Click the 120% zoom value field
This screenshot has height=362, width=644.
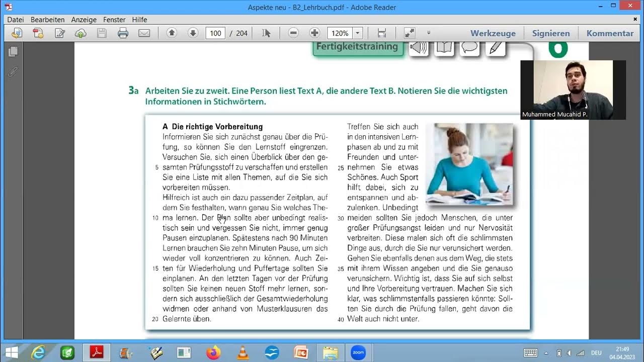(x=340, y=33)
